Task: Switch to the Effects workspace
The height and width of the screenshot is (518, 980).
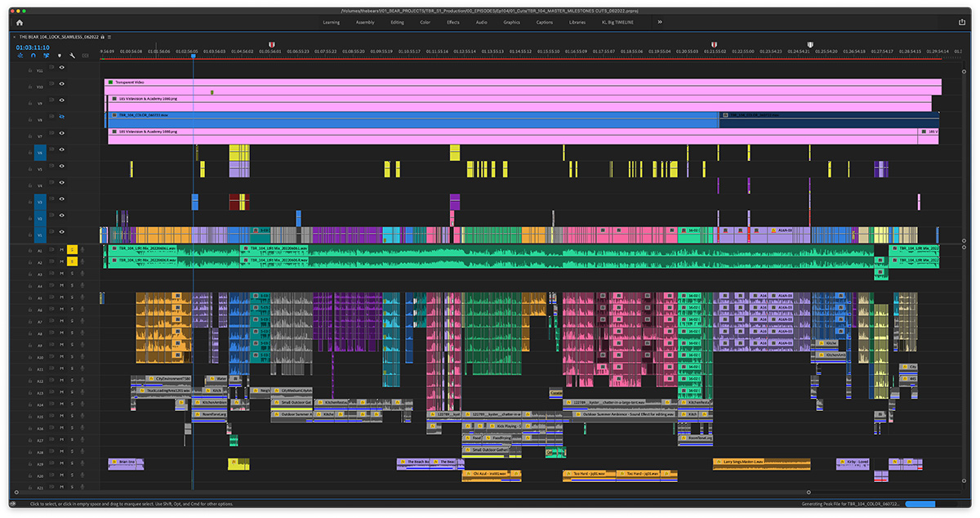Action: coord(453,22)
